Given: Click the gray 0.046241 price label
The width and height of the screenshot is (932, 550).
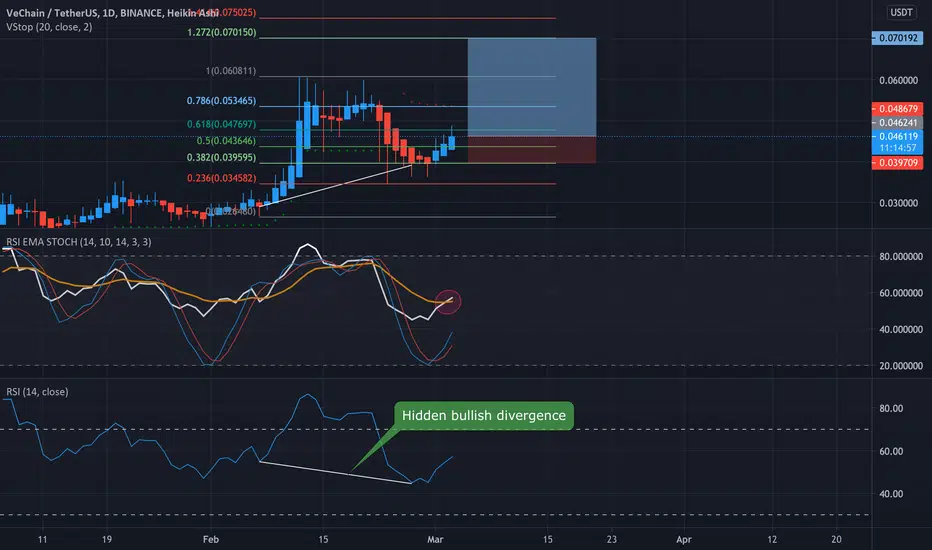Looking at the screenshot, I should [898, 122].
